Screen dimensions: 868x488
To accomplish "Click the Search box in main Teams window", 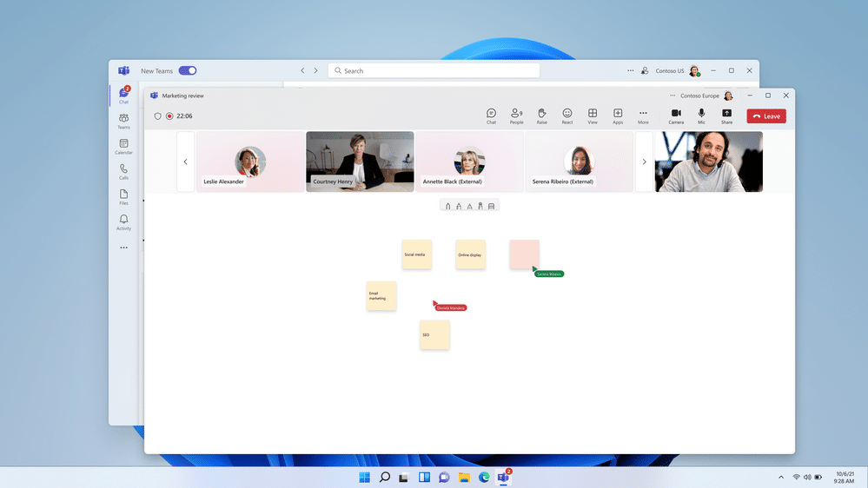I will point(434,71).
